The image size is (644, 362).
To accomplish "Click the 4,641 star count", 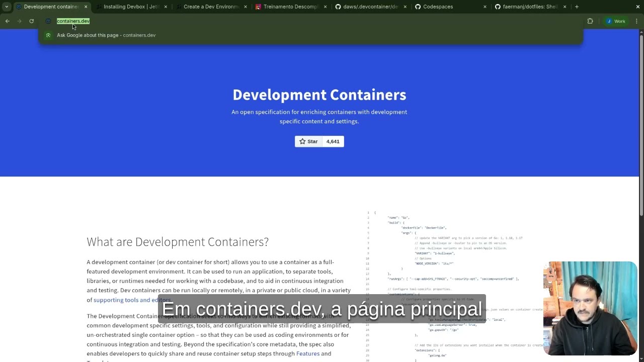I will click(333, 141).
